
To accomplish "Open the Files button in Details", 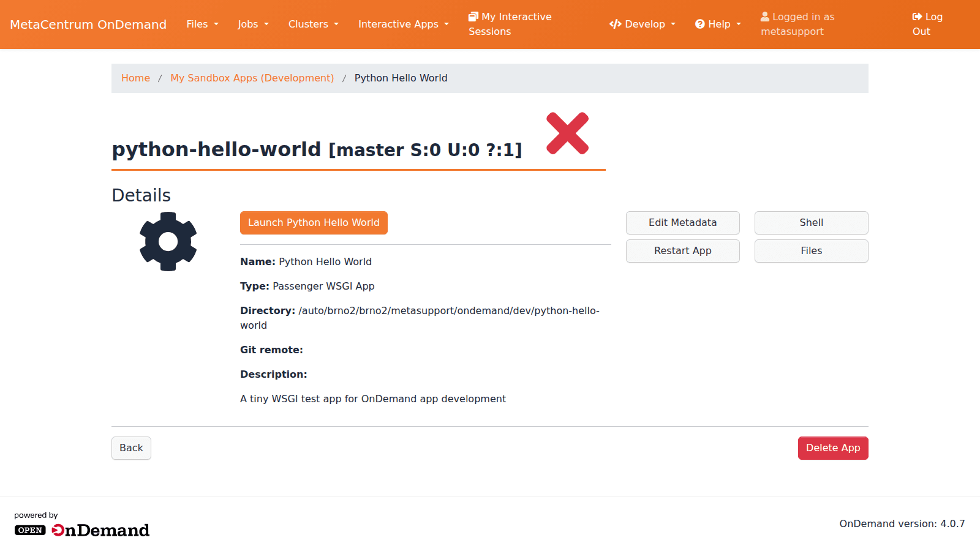I will pos(811,251).
